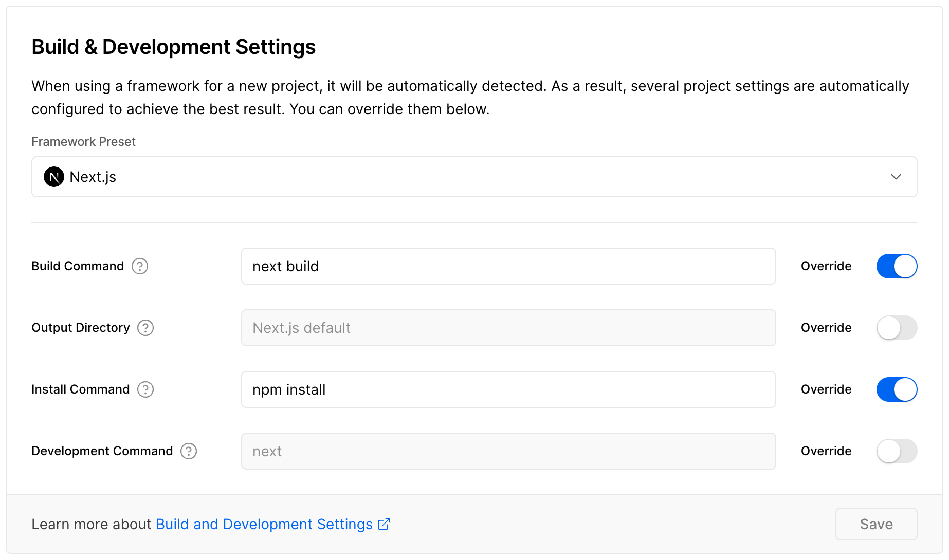Expand the Framework Preset chevron
Viewport: 949px width, 560px height.
pos(896,177)
